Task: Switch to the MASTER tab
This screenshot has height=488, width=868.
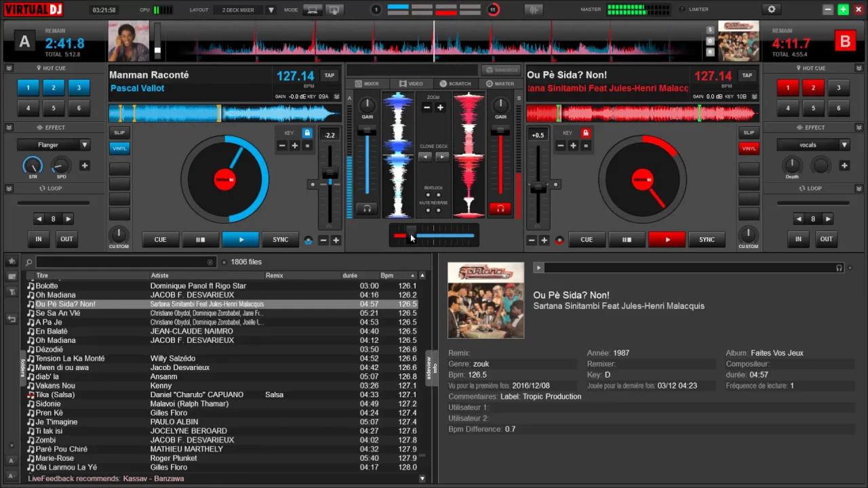Action: click(x=500, y=83)
